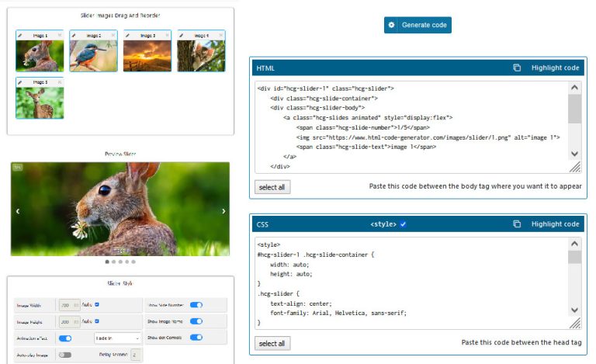596x364 pixels.
Task: Disable the Animation effect toggle
Action: [x=65, y=338]
